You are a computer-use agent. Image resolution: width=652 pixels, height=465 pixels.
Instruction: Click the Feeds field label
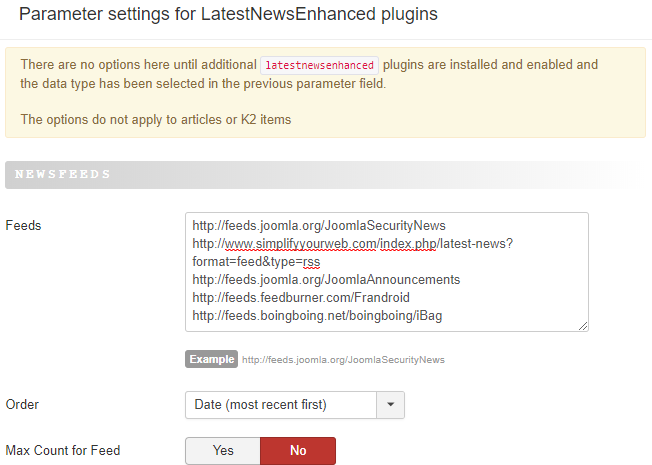24,225
